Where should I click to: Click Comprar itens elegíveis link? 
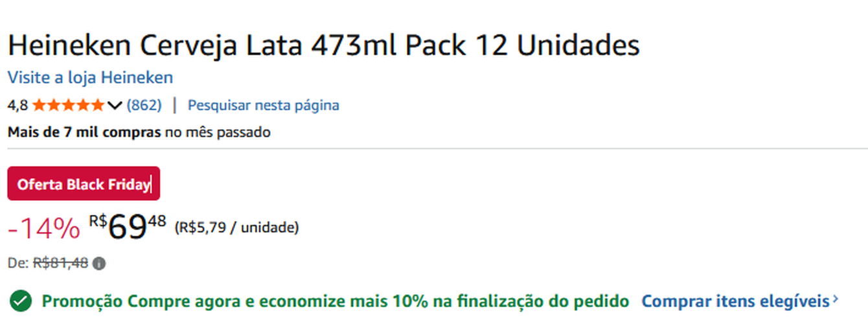coord(735,301)
